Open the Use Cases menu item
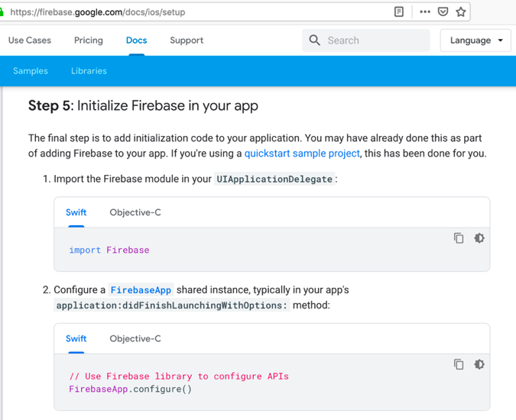 coord(30,40)
